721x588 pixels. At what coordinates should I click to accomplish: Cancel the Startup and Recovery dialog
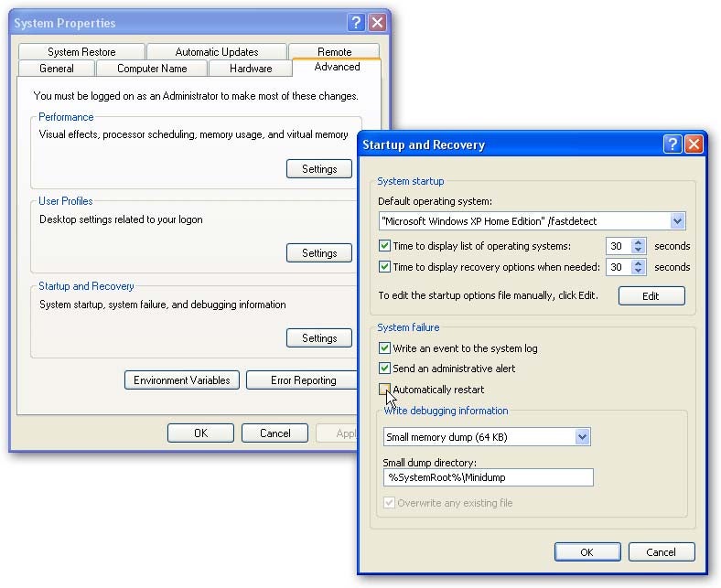(662, 551)
